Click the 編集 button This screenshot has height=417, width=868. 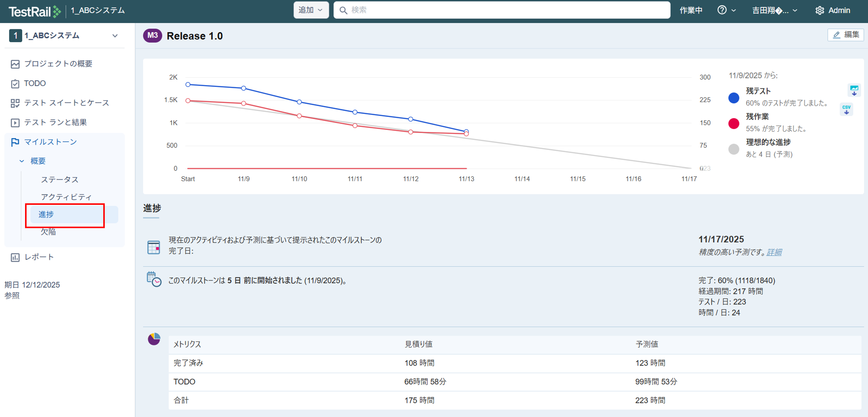pyautogui.click(x=845, y=35)
